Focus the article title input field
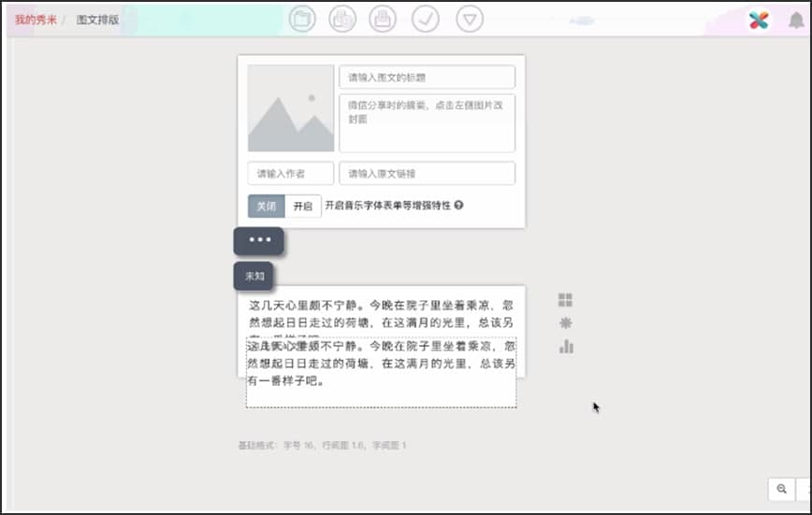 coord(428,78)
